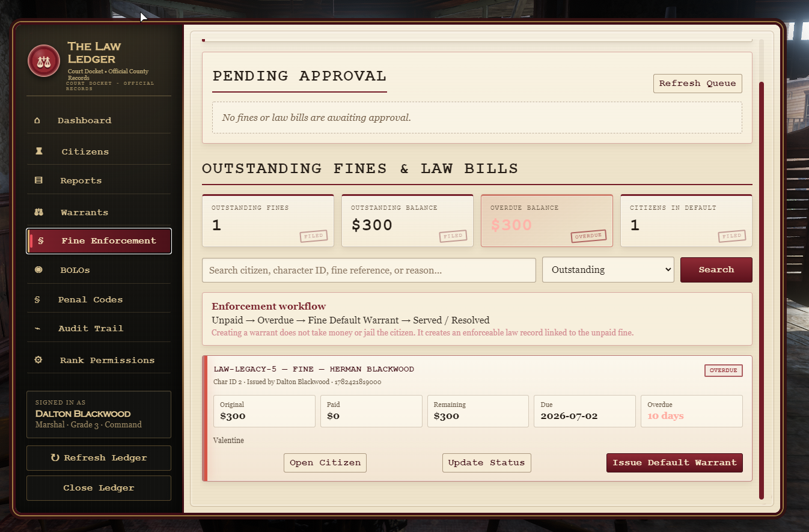Click the vertical scrollbar of the ledger

pos(762,290)
